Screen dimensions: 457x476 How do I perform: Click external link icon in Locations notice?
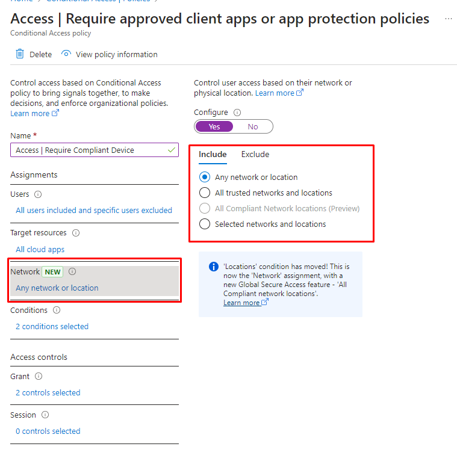click(265, 301)
